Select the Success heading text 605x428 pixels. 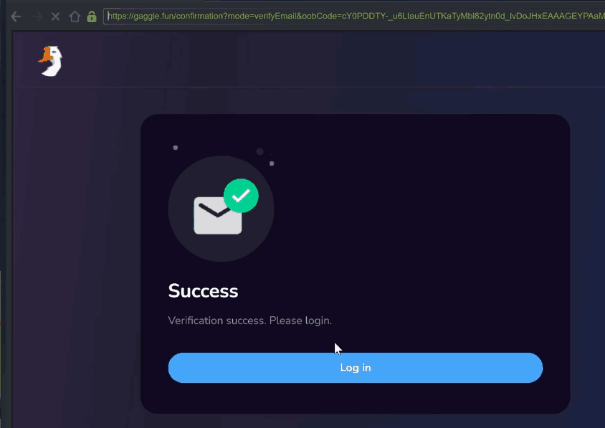[203, 291]
